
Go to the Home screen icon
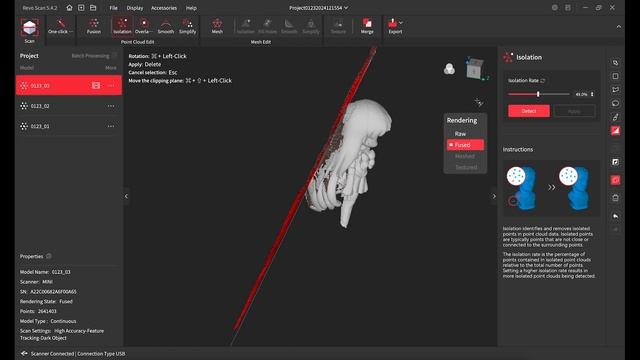69,8
